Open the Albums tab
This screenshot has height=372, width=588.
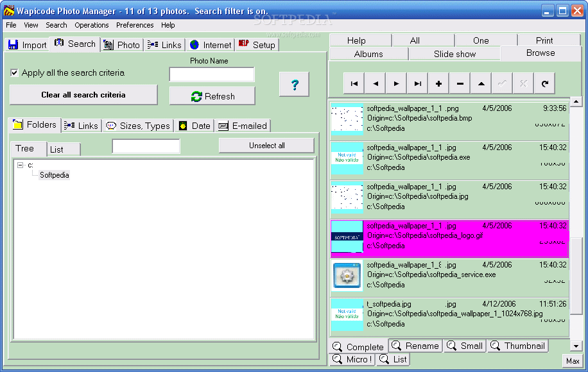[368, 54]
